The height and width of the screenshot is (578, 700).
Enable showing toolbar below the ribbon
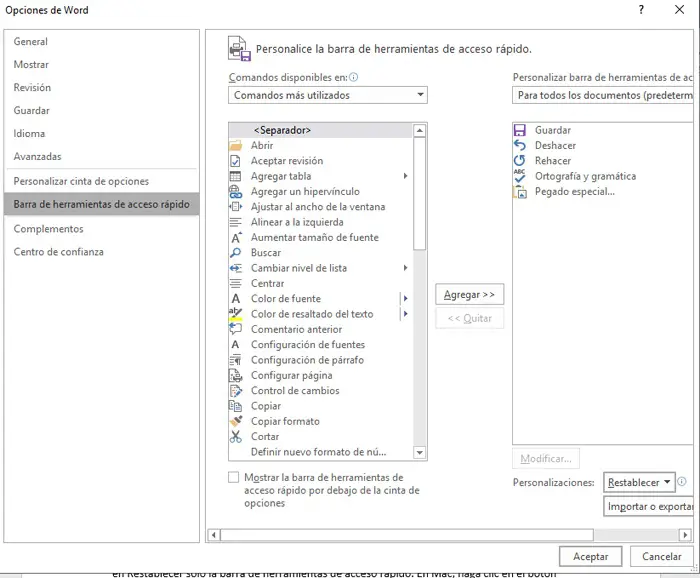pos(233,478)
